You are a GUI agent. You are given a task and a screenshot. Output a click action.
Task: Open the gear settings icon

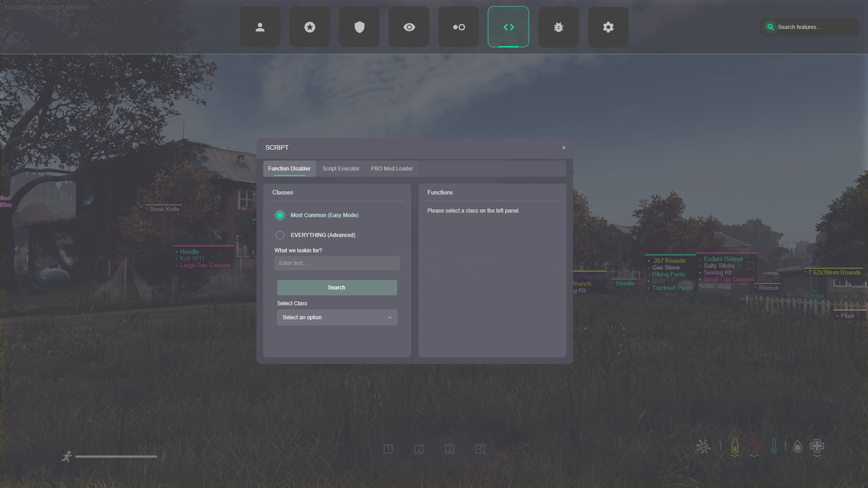608,27
